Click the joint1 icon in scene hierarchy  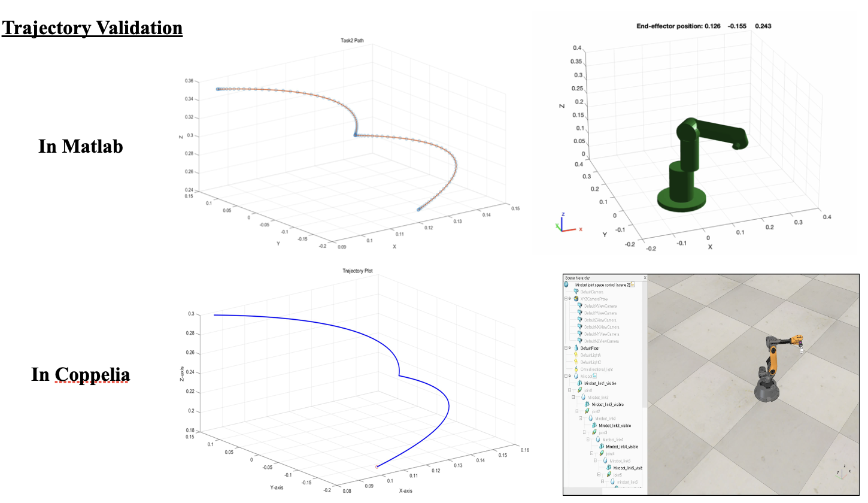click(x=578, y=390)
